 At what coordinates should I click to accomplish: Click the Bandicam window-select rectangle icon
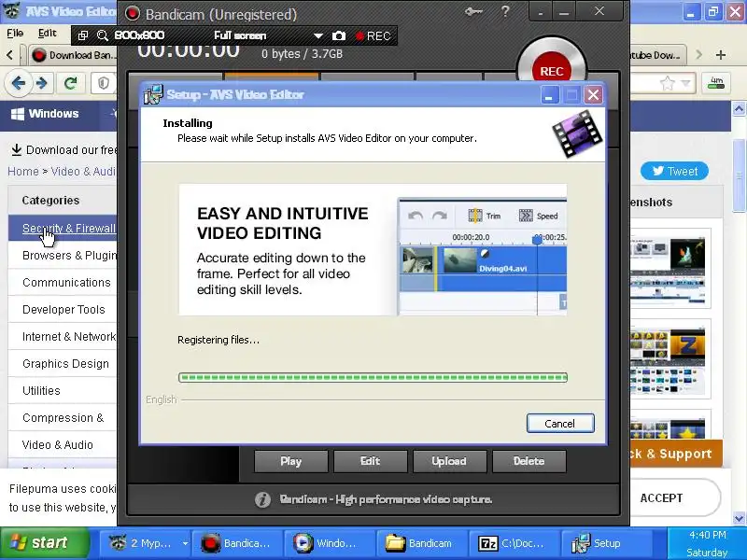click(x=82, y=35)
